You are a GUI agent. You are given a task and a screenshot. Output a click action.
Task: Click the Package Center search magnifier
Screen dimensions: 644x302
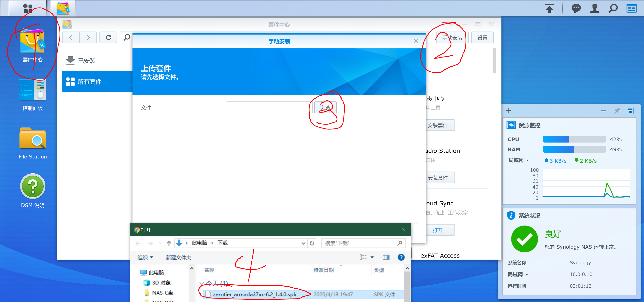(x=126, y=38)
